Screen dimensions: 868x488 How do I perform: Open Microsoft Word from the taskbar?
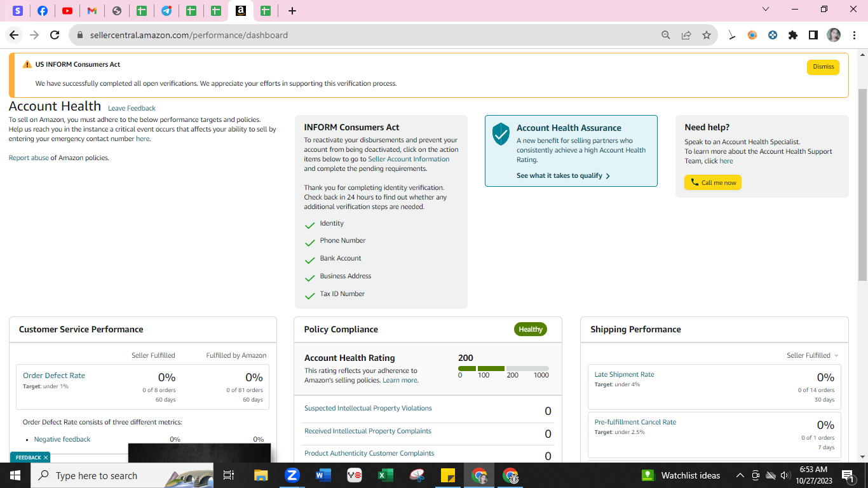pos(323,475)
